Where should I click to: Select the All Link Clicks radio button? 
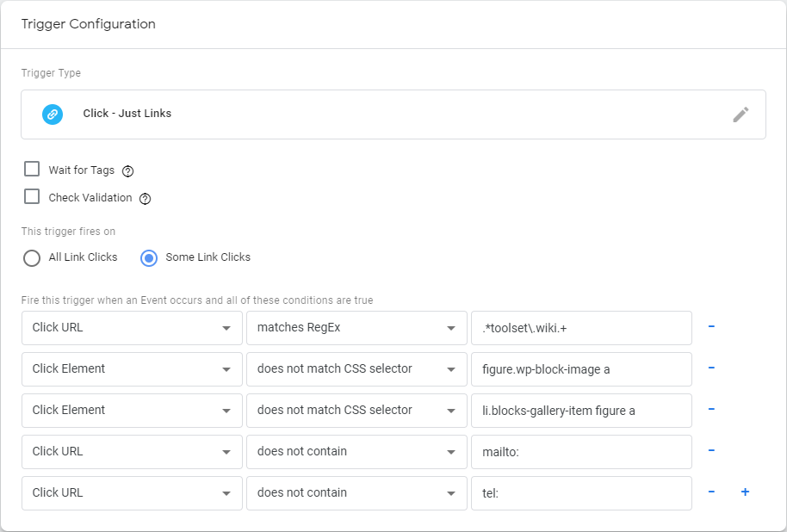[32, 258]
